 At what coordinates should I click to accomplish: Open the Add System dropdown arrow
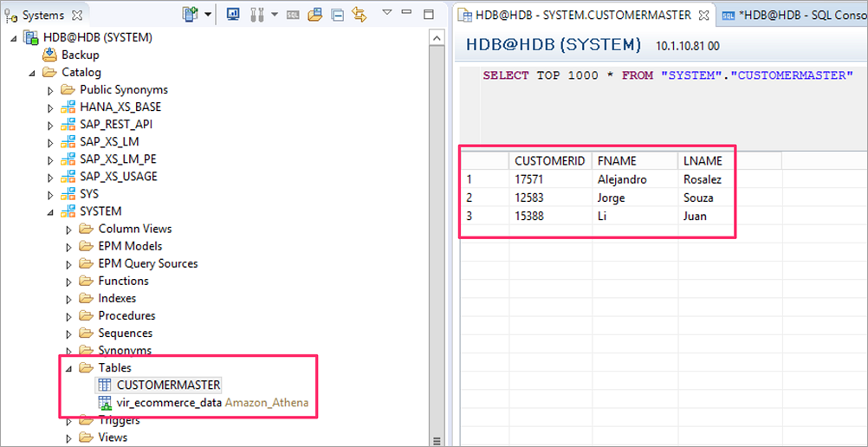(208, 15)
